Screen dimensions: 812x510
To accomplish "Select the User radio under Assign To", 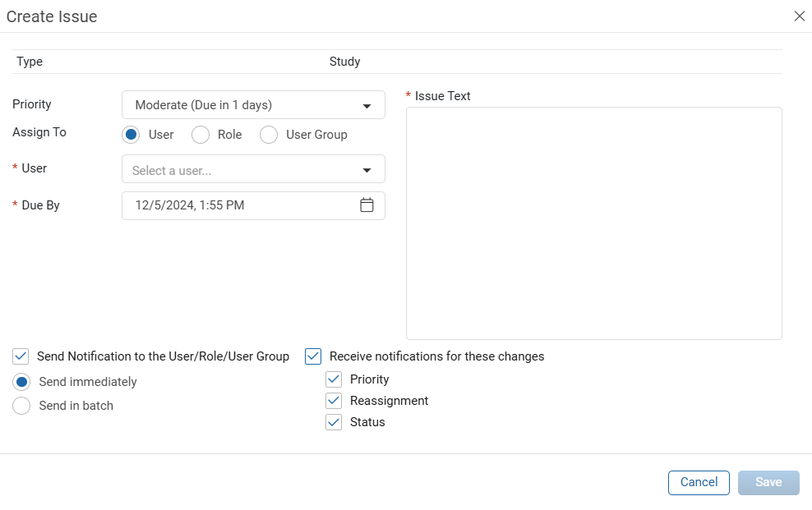I will pyautogui.click(x=131, y=135).
